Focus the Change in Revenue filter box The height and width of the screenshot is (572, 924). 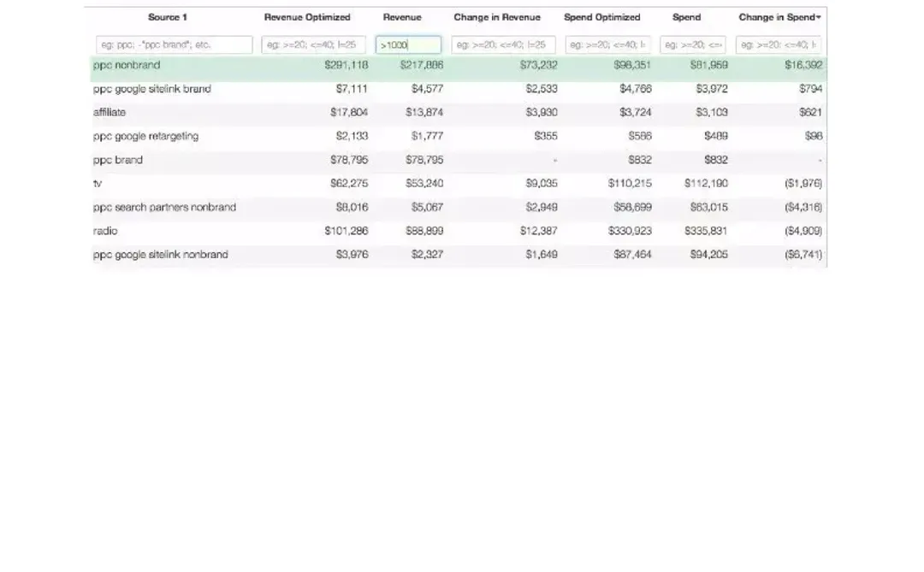pos(503,44)
